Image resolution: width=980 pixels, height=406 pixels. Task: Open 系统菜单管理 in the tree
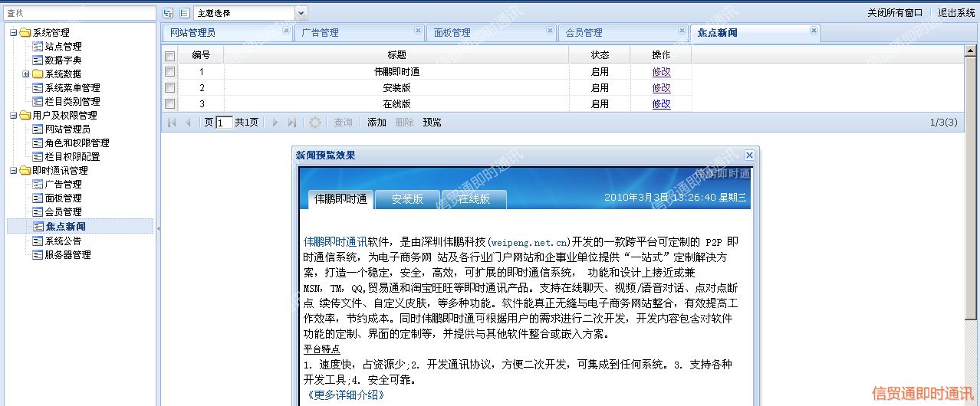click(72, 88)
